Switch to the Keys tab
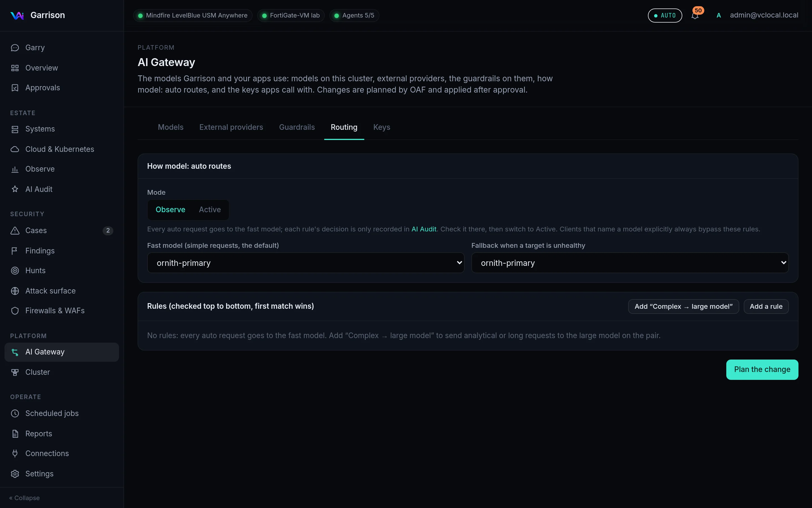 click(x=381, y=127)
